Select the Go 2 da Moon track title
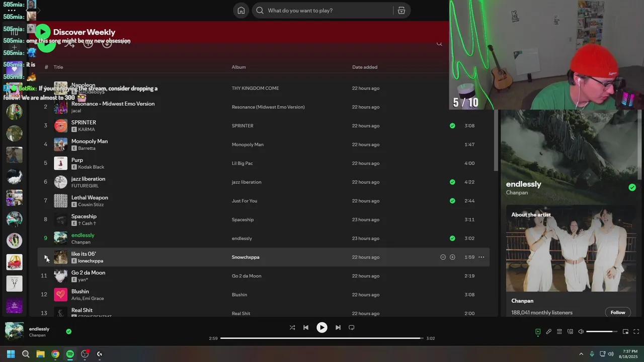Screen dimensions: 644x362 click(88, 273)
